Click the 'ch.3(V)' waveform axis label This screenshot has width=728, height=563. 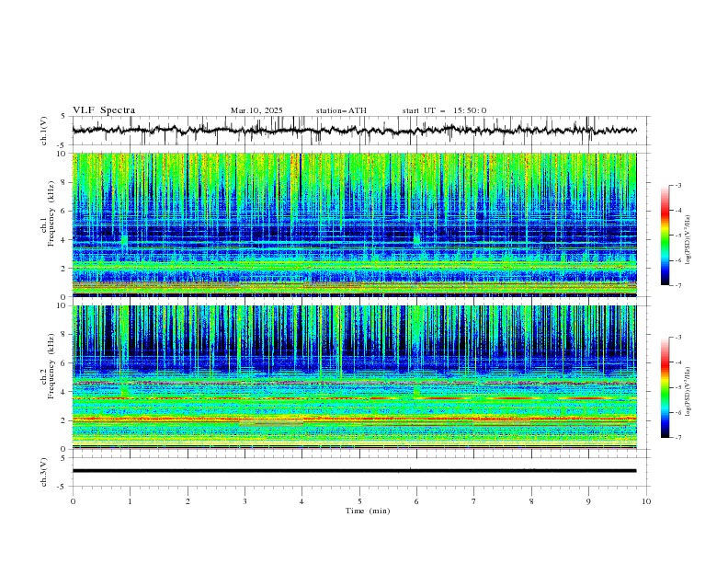(x=44, y=472)
